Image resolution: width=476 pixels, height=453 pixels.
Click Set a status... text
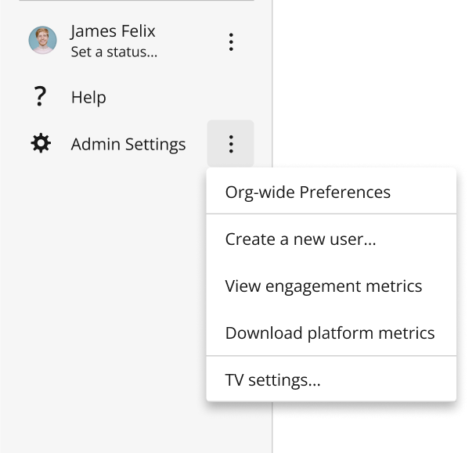114,52
